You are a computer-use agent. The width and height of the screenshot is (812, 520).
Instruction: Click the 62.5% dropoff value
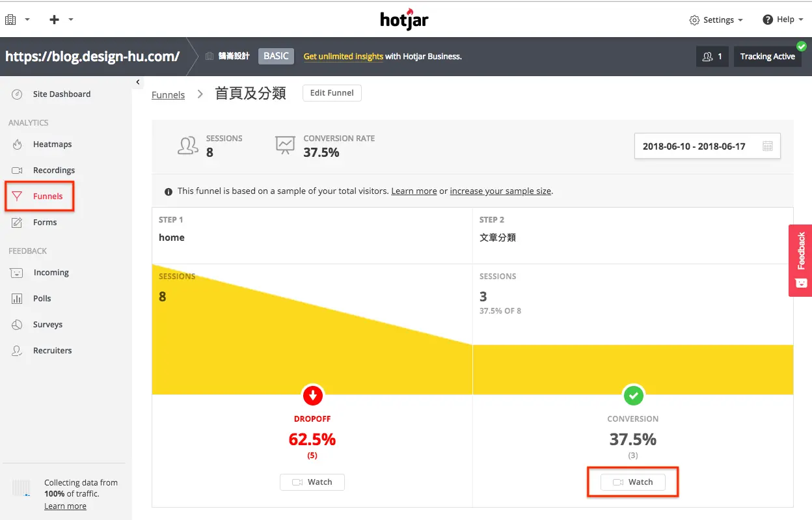312,439
